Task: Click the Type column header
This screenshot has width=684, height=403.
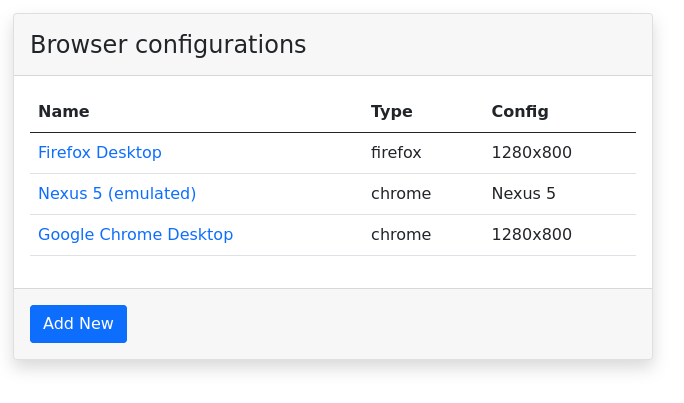Action: tap(391, 112)
